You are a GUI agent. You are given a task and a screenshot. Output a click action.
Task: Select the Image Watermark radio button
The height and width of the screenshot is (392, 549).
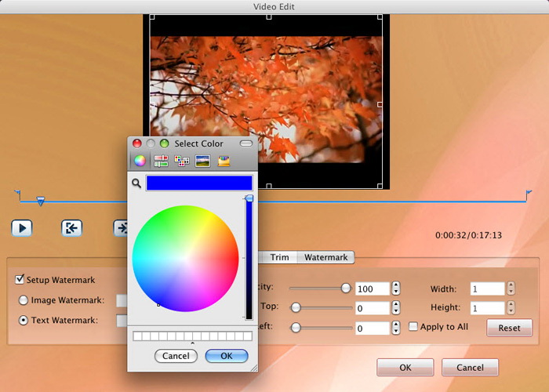click(x=24, y=299)
